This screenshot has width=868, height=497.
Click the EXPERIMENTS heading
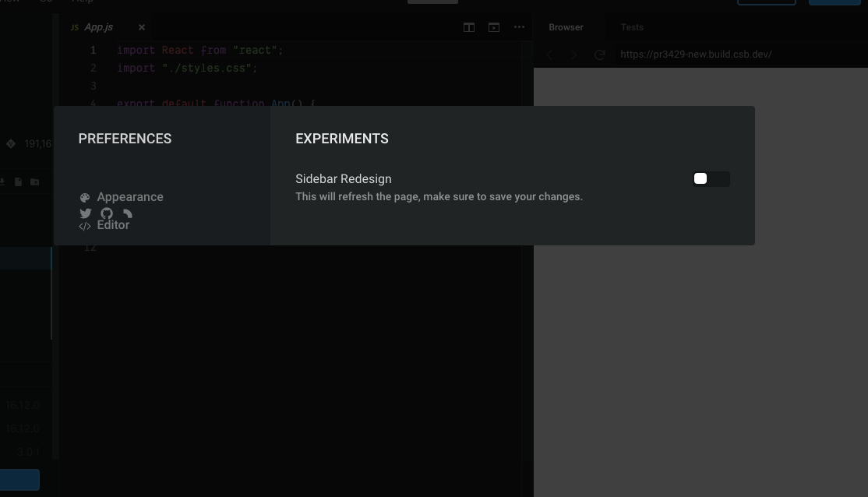point(342,139)
